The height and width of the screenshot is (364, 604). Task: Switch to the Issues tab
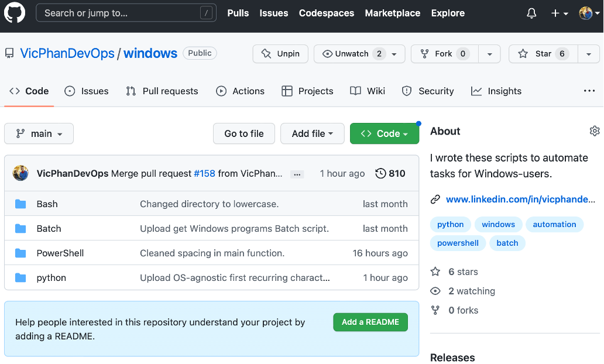click(86, 91)
